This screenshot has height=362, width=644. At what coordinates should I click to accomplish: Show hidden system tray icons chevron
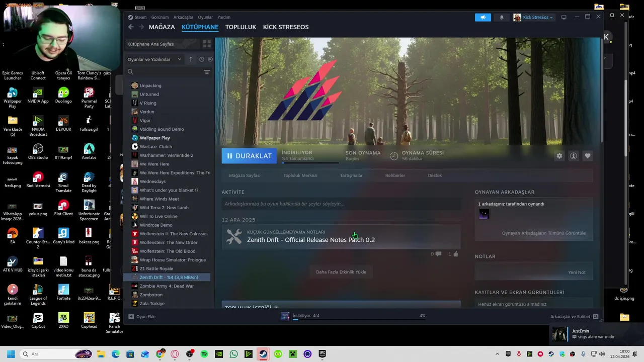(x=497, y=354)
